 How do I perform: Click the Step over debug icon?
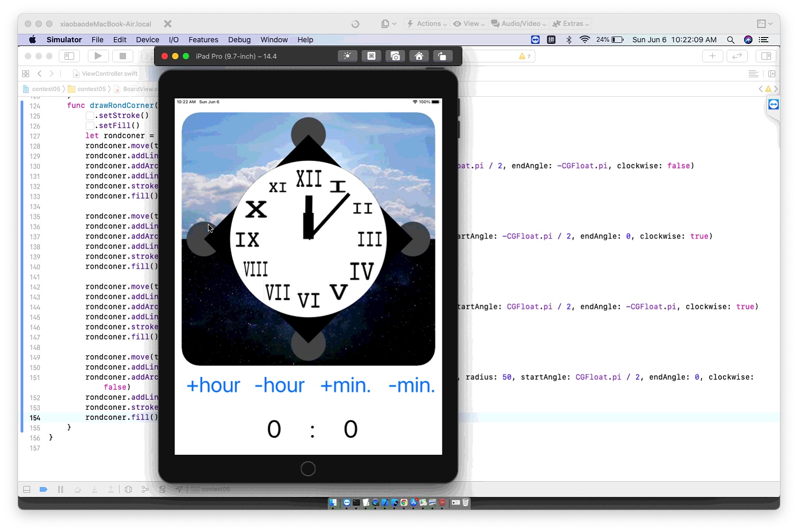click(x=78, y=490)
